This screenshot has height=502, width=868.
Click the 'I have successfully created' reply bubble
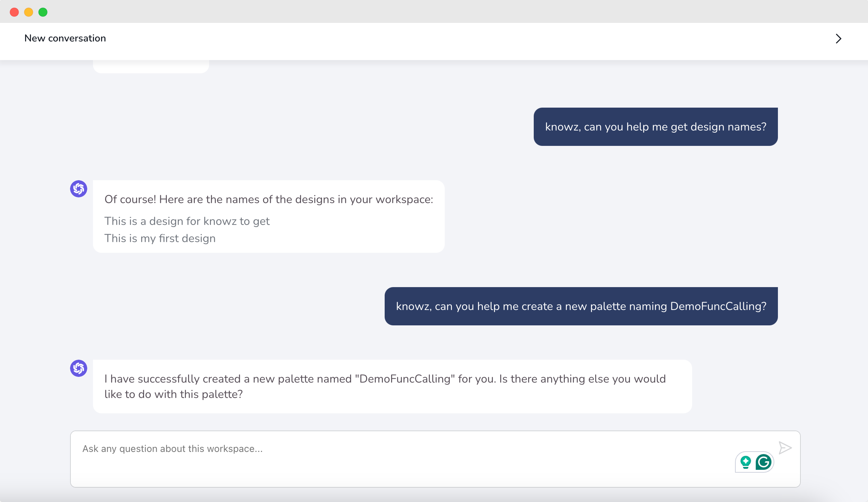pos(392,387)
